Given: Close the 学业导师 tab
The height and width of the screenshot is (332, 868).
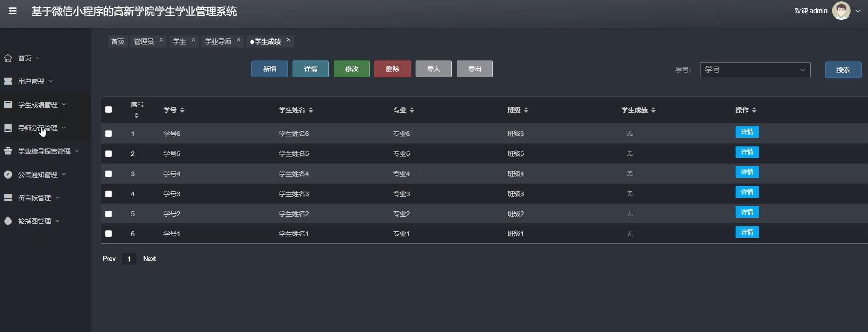Looking at the screenshot, I should [238, 40].
